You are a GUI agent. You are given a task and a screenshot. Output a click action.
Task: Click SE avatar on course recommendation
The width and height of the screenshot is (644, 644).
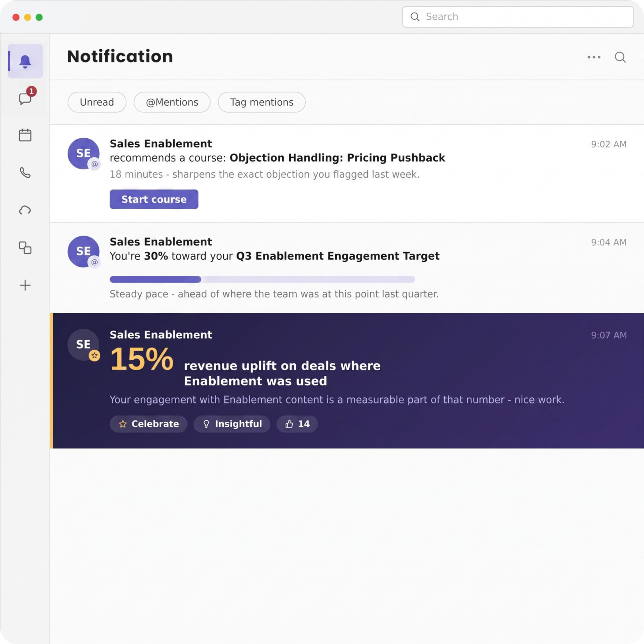point(83,154)
